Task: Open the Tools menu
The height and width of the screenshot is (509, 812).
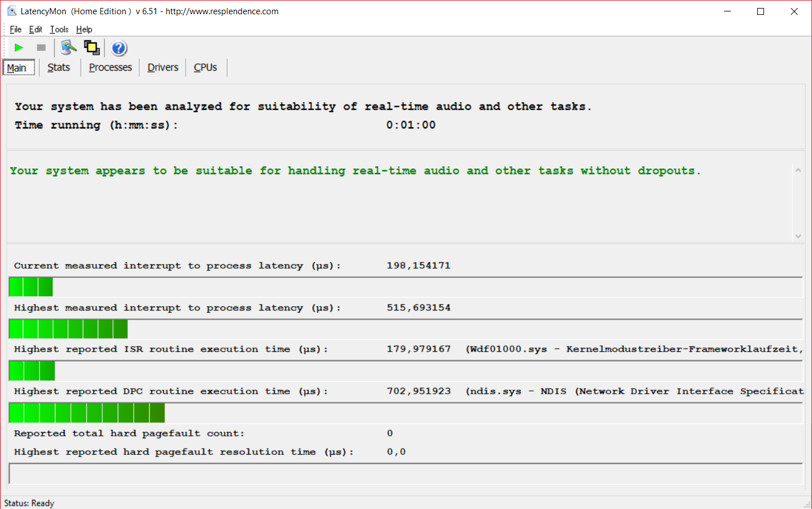Action: (59, 30)
